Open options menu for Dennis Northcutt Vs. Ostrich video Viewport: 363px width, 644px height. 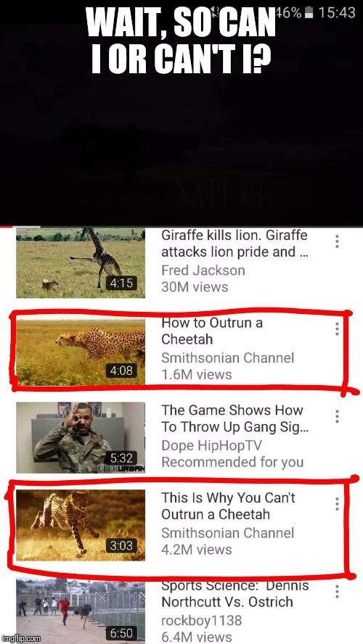coord(337,592)
